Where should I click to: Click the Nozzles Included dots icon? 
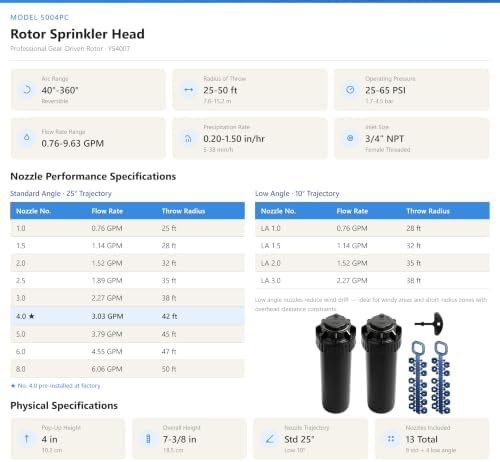coord(391,439)
